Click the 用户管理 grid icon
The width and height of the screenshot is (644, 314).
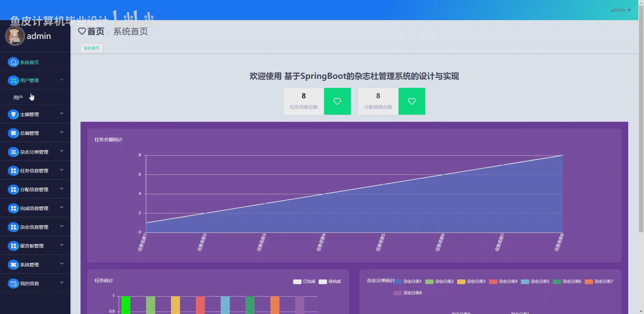tap(13, 81)
